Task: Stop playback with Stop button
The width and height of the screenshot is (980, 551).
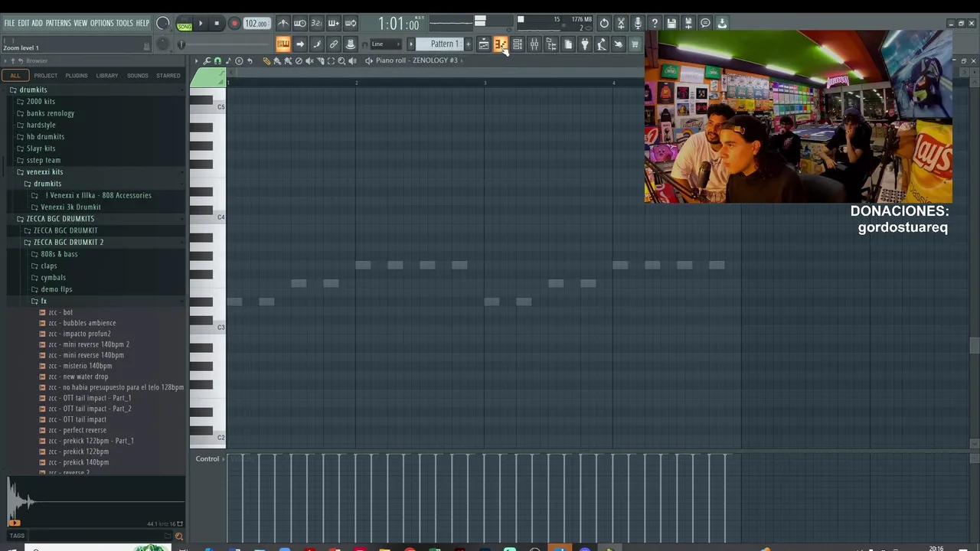Action: [217, 23]
